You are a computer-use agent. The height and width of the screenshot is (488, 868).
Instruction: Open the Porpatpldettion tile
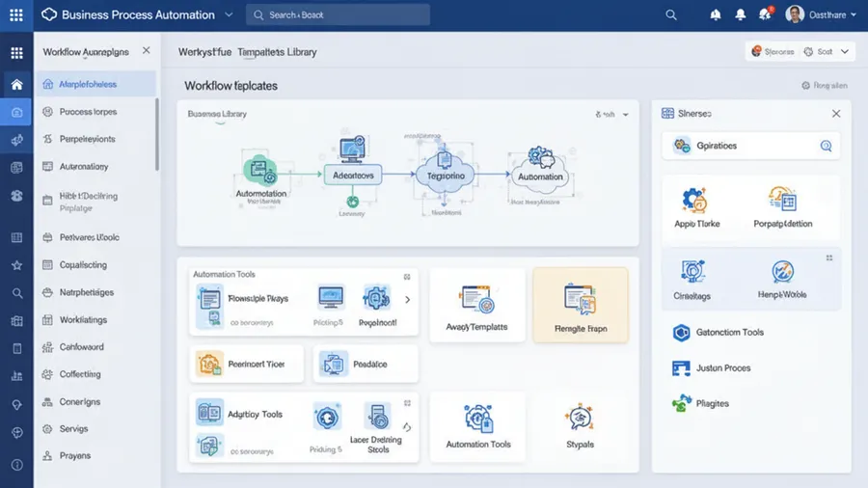(x=783, y=208)
